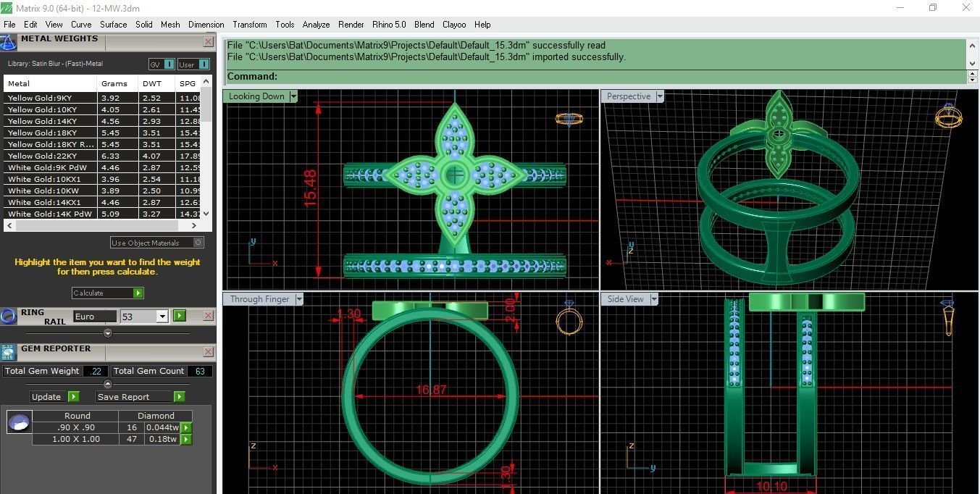The height and width of the screenshot is (494, 980).
Task: Click green apply arrow next to ring size 53
Action: [179, 316]
